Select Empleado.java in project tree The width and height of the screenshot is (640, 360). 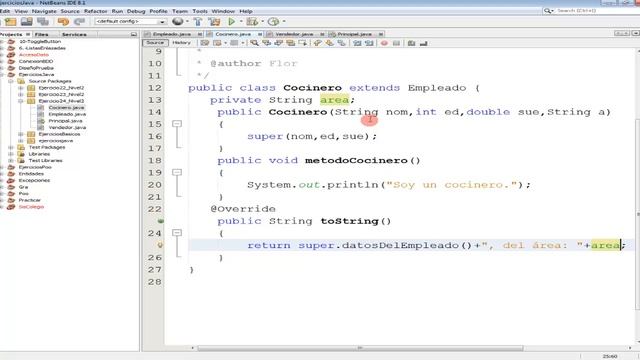coord(67,114)
